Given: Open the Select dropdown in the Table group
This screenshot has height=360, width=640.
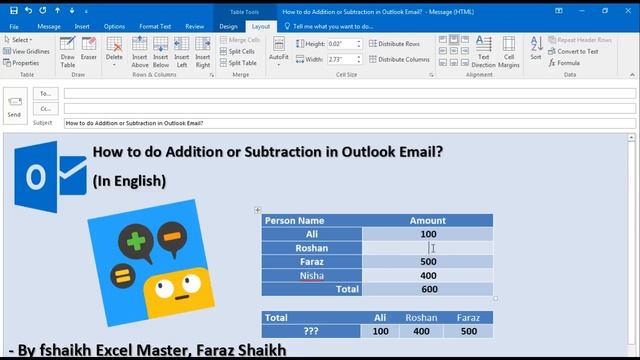Looking at the screenshot, I should tap(18, 40).
